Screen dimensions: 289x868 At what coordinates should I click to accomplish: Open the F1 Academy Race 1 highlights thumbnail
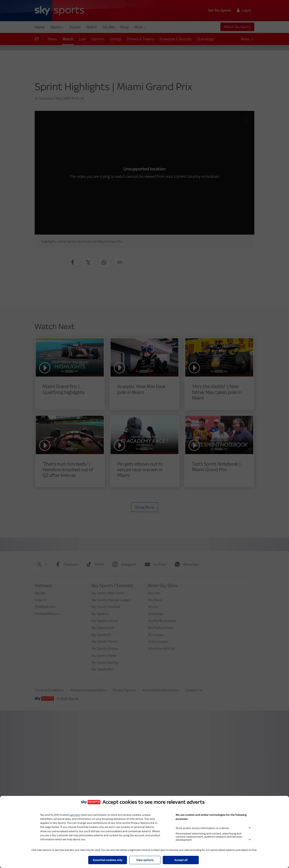pyautogui.click(x=144, y=435)
